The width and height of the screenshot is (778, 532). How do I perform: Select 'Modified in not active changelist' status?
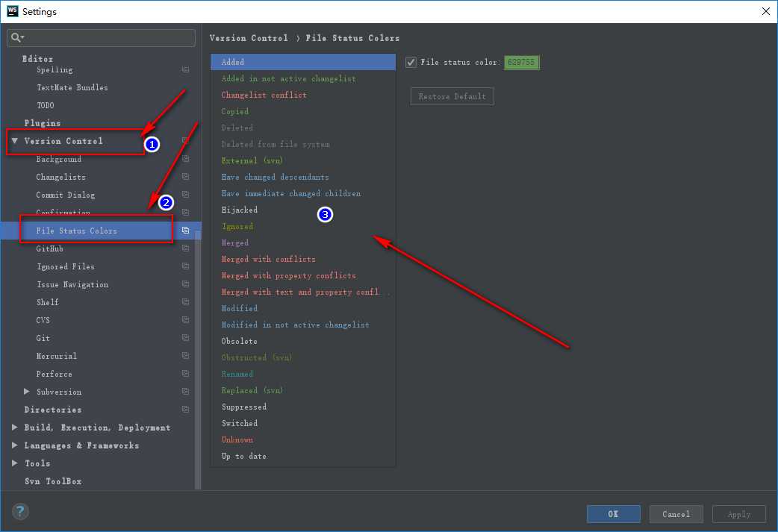coord(303,325)
